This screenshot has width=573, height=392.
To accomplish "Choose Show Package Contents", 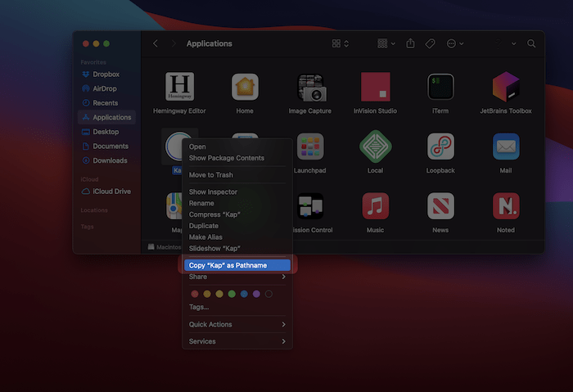I will [237, 158].
